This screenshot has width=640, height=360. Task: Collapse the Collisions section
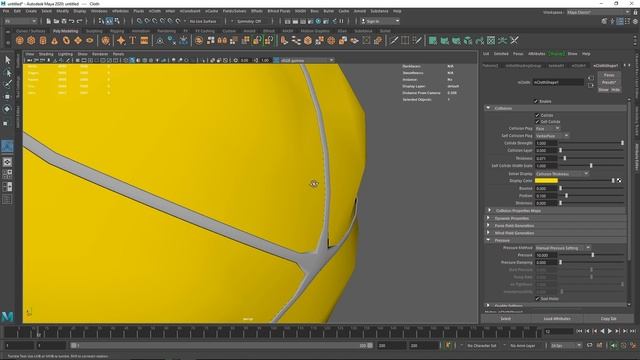[x=488, y=108]
